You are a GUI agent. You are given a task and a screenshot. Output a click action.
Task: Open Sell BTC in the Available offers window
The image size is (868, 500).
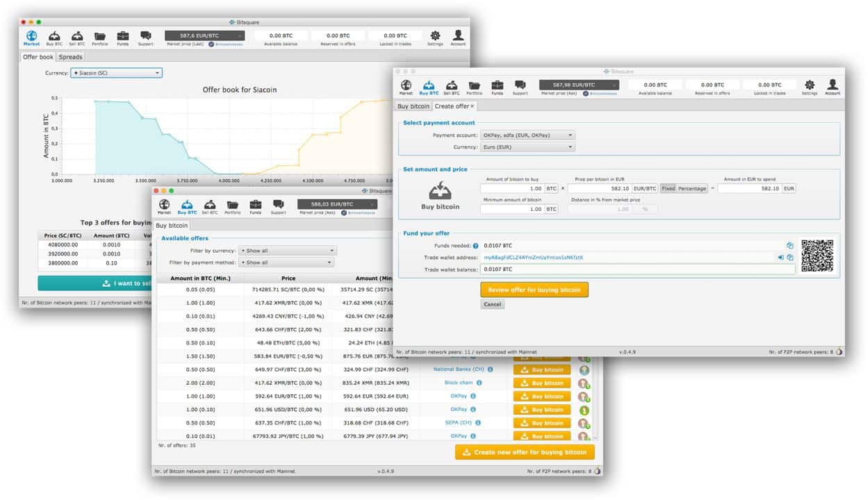click(x=210, y=207)
